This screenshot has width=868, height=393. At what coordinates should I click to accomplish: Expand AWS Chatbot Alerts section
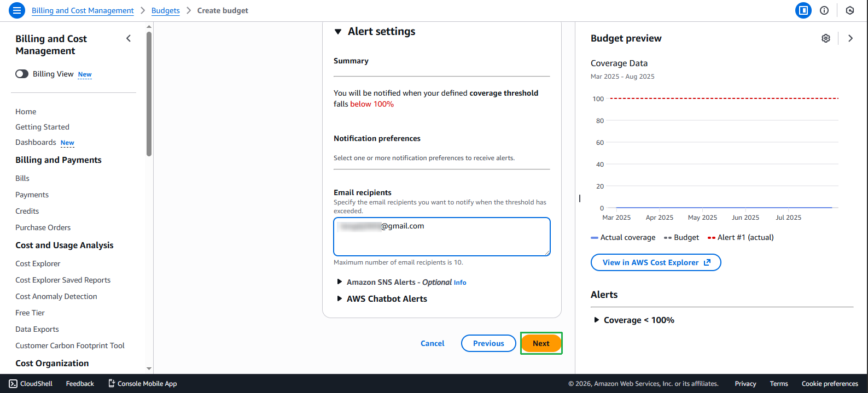340,298
